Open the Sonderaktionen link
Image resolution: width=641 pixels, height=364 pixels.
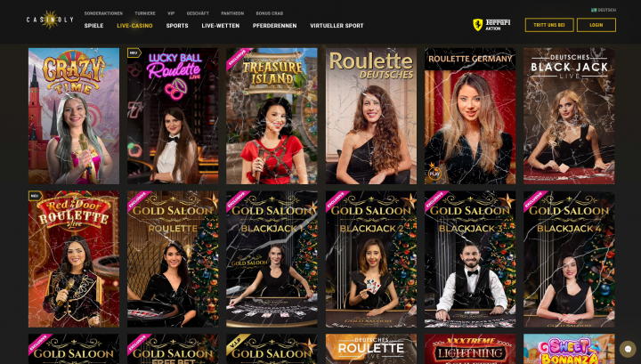(x=103, y=13)
